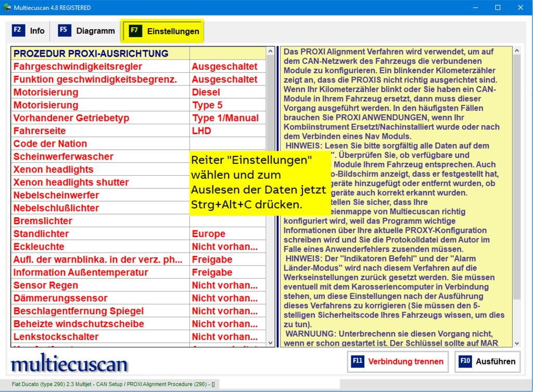Screen dimensions: 533x392
Task: Select the 'Scheinwerferwascher' row label
Action: click(64, 157)
